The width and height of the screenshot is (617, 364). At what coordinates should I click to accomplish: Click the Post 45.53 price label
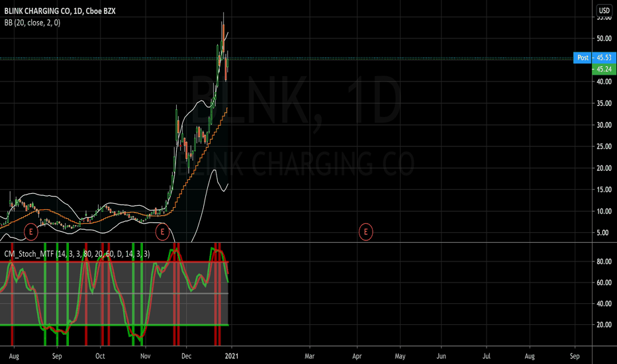tap(594, 58)
